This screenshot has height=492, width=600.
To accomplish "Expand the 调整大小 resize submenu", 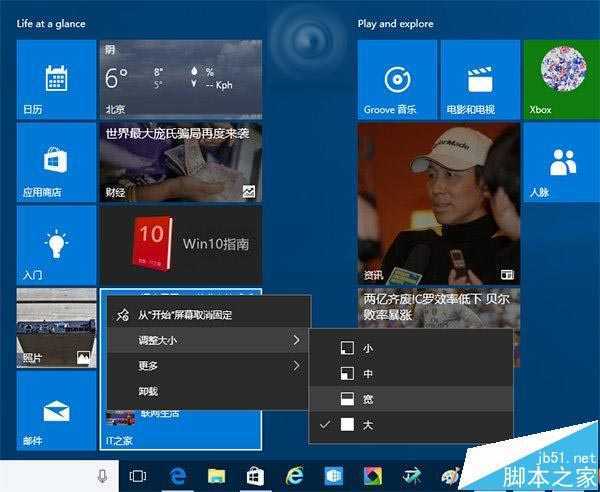I will [x=209, y=340].
